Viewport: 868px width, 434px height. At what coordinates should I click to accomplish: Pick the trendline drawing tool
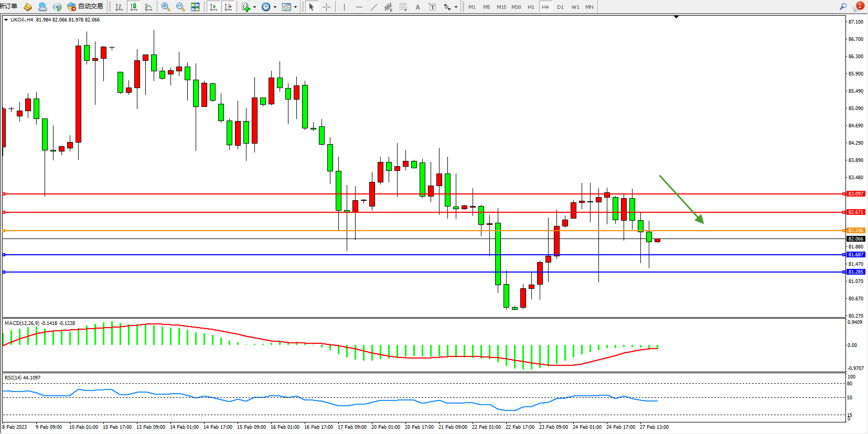(x=373, y=7)
